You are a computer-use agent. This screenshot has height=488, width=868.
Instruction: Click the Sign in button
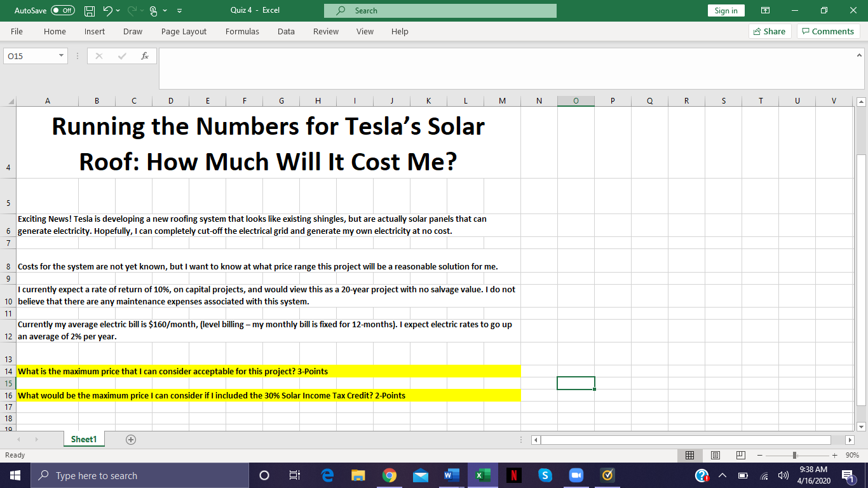point(726,11)
